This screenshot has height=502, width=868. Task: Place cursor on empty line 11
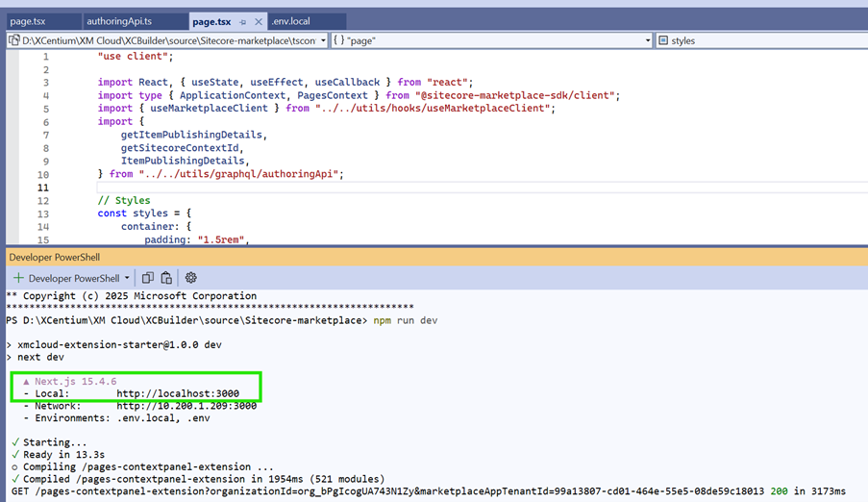pos(482,188)
